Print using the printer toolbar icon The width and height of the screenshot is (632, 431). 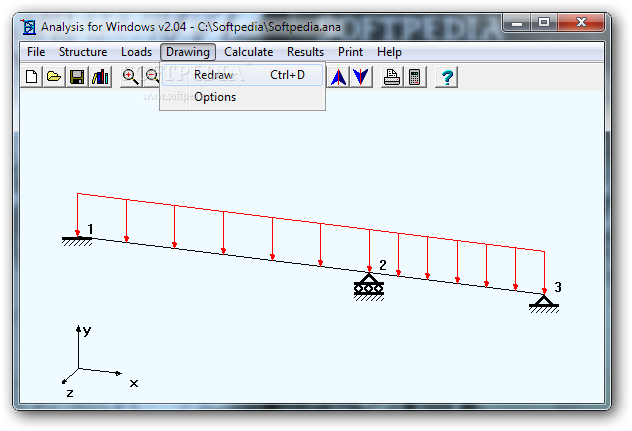point(391,77)
